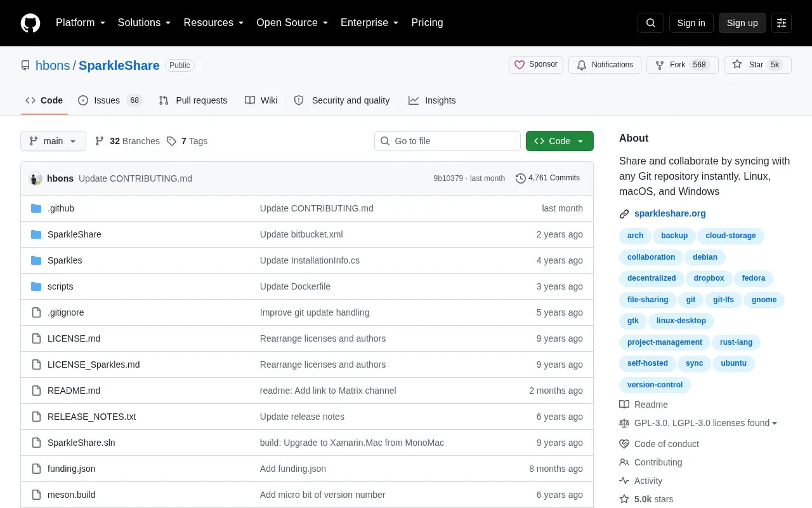Expand the Resources menu
Viewport: 812px width, 508px height.
214,23
